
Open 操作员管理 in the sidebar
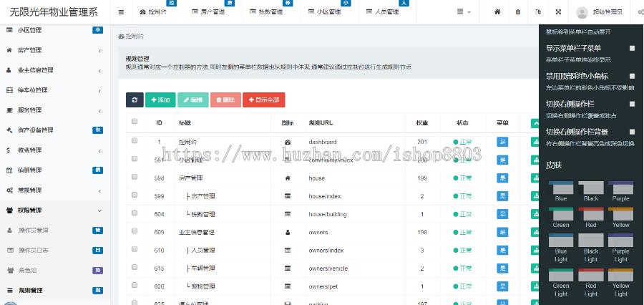(55, 231)
